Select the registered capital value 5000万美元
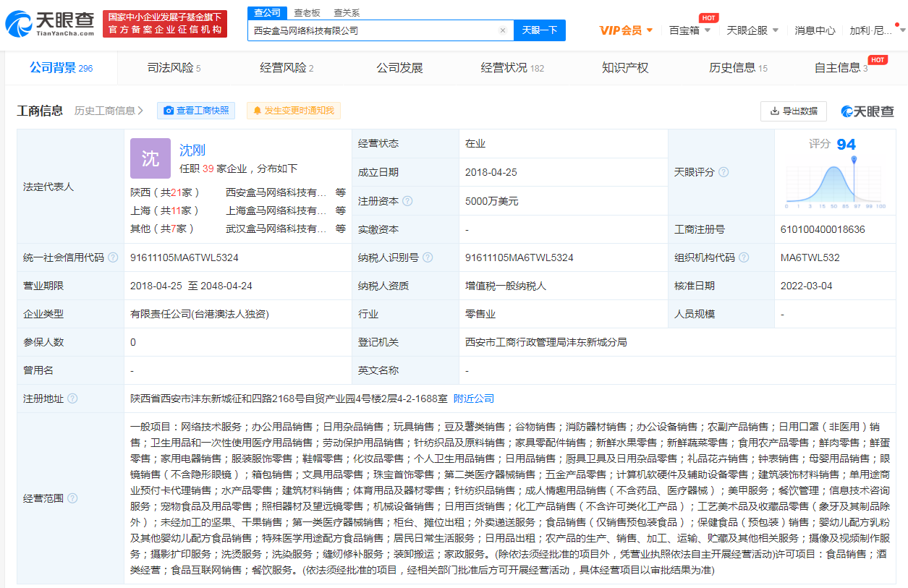This screenshot has width=908, height=588. [x=492, y=201]
